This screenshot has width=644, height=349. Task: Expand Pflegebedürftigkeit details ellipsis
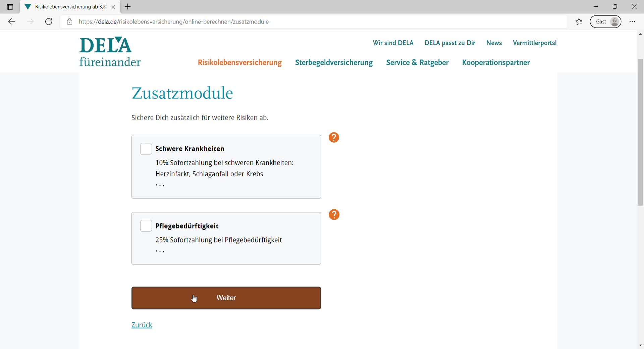pos(160,251)
